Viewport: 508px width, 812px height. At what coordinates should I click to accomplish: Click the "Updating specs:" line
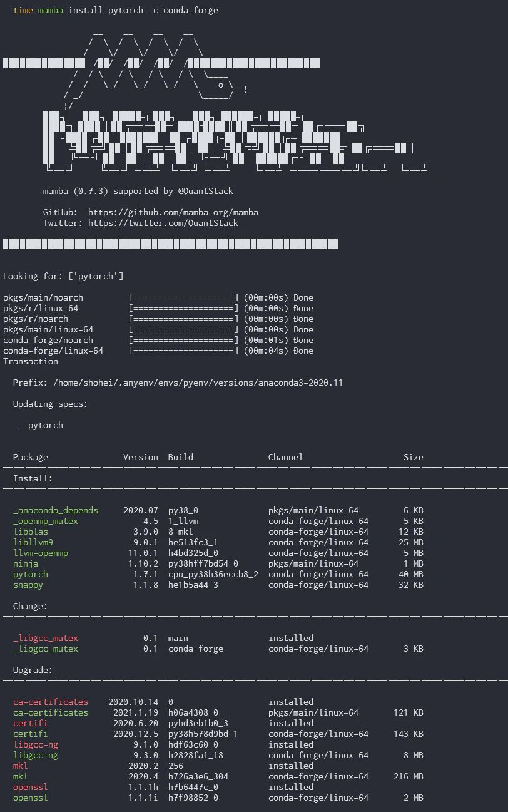[x=51, y=404]
